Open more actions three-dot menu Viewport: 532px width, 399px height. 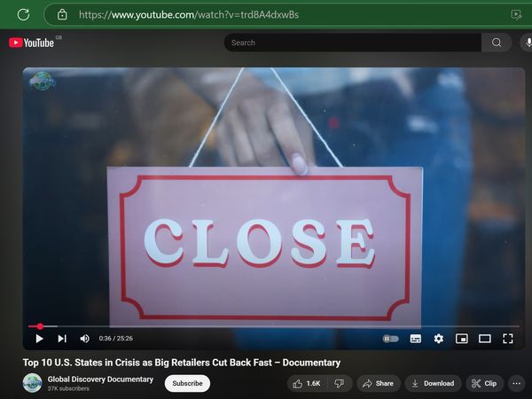[x=516, y=383]
